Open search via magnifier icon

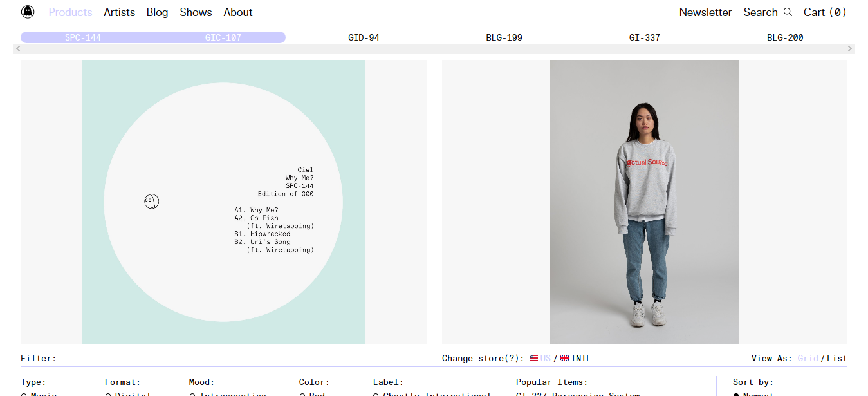pyautogui.click(x=788, y=12)
